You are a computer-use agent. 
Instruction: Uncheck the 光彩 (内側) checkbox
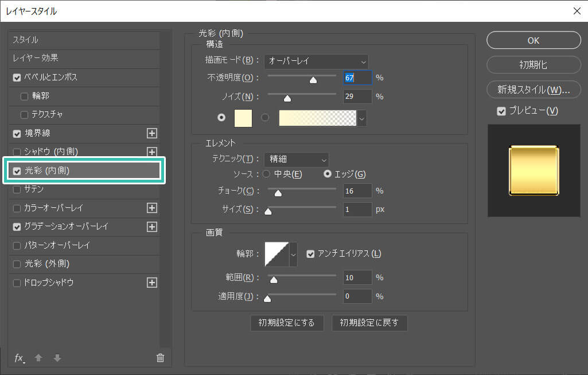[x=17, y=171]
